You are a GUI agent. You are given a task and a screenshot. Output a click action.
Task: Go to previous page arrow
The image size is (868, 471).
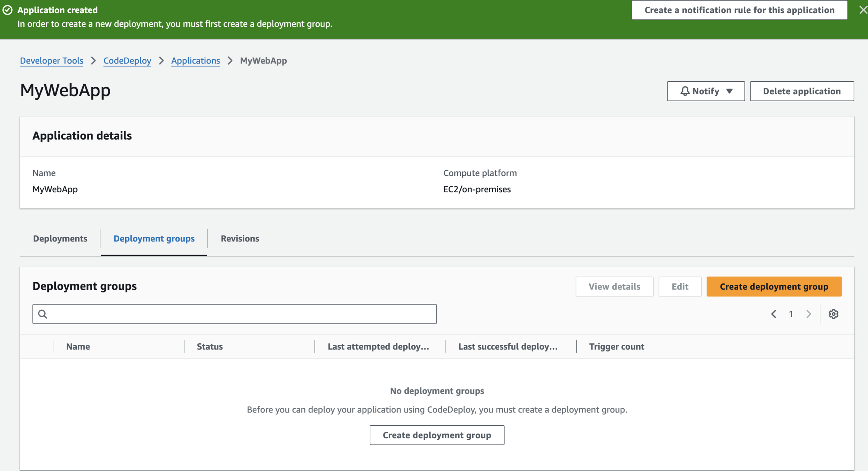(x=773, y=314)
